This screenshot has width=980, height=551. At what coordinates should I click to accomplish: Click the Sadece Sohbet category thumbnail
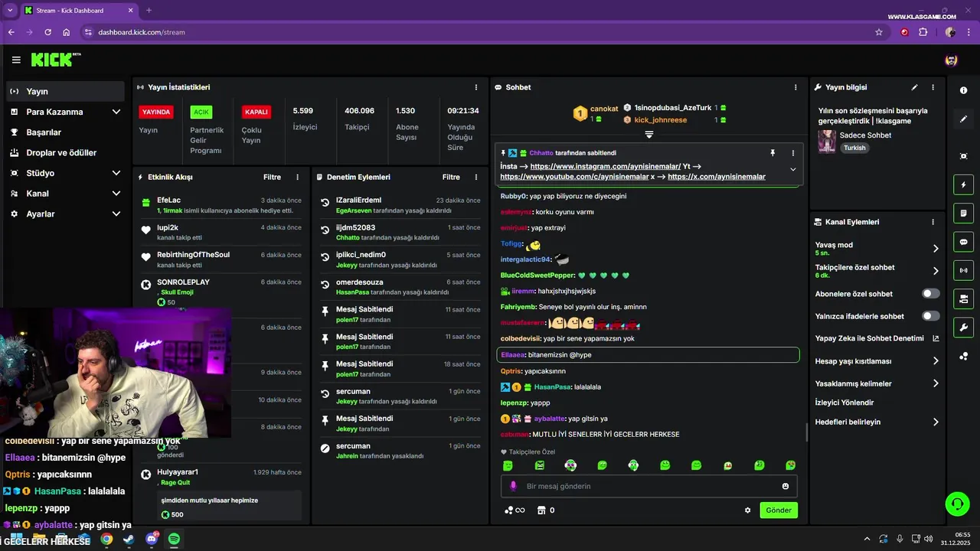click(x=827, y=142)
